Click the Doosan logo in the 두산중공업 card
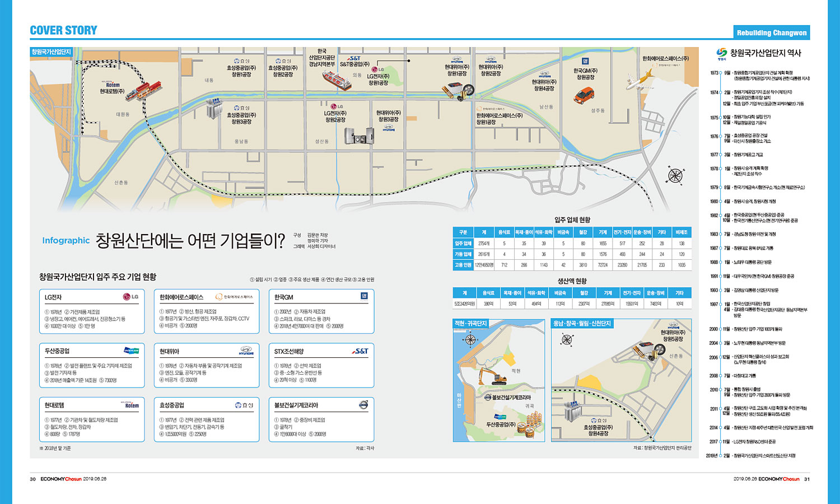This screenshot has width=840, height=504. [x=131, y=351]
